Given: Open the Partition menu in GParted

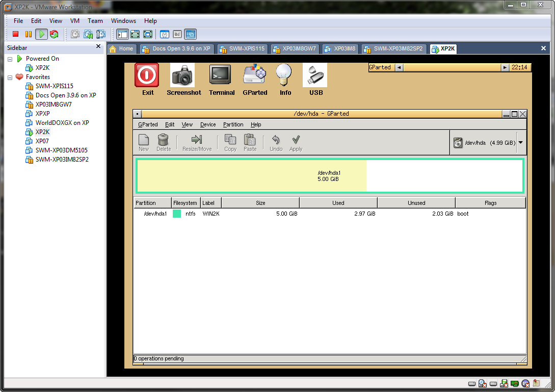Looking at the screenshot, I should (233, 125).
